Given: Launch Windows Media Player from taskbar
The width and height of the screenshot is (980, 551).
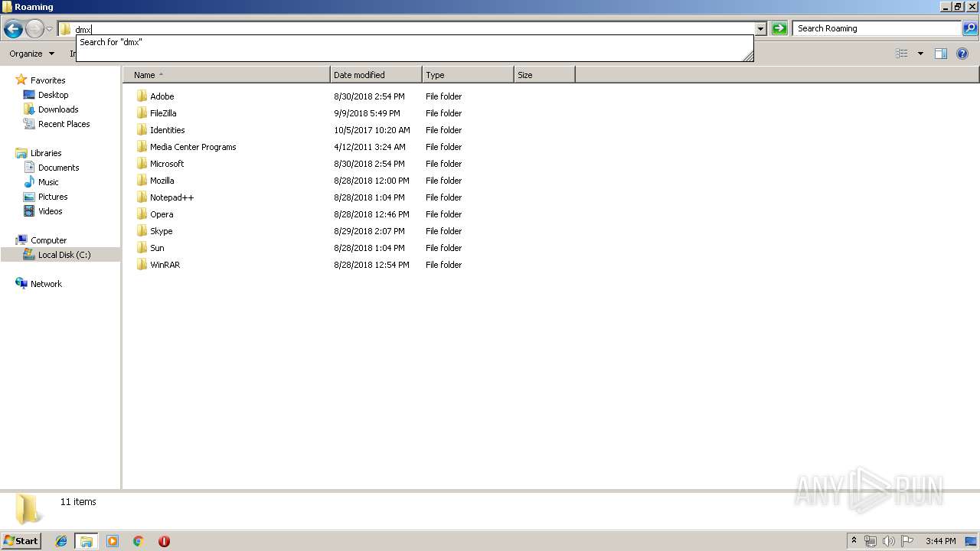Looking at the screenshot, I should [113, 541].
